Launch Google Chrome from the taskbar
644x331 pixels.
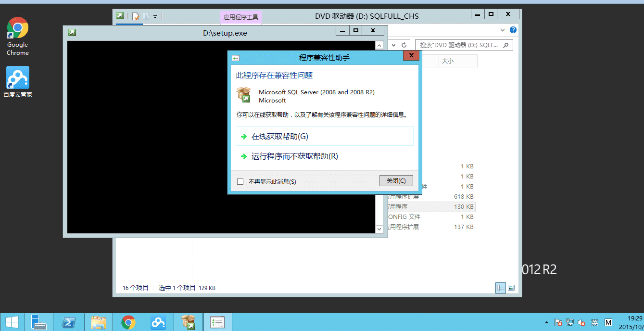coord(128,321)
